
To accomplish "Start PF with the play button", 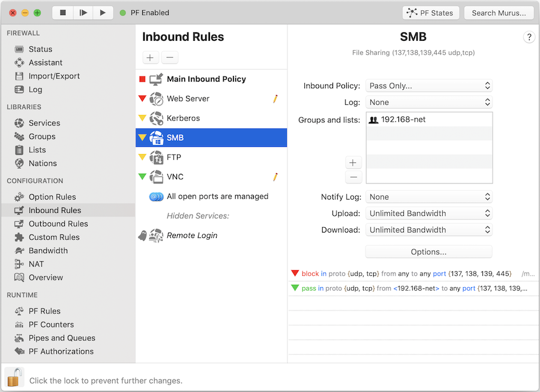I will click(103, 13).
